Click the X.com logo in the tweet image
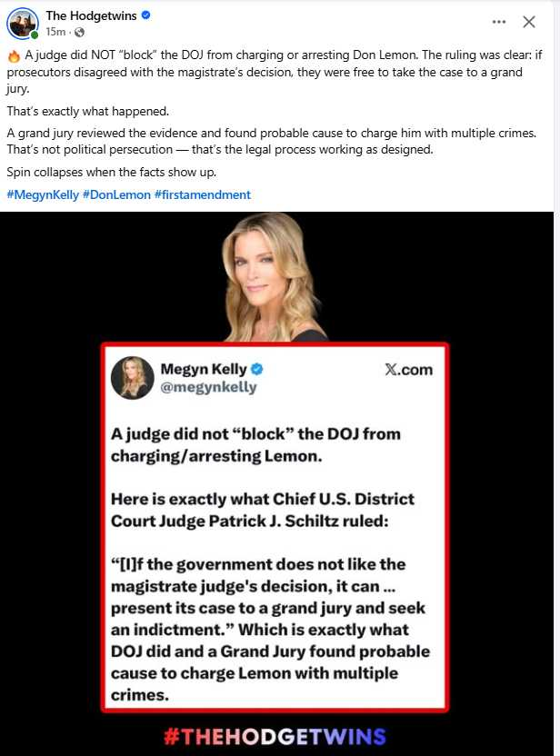Viewport: 560px width, 756px height. click(x=408, y=370)
